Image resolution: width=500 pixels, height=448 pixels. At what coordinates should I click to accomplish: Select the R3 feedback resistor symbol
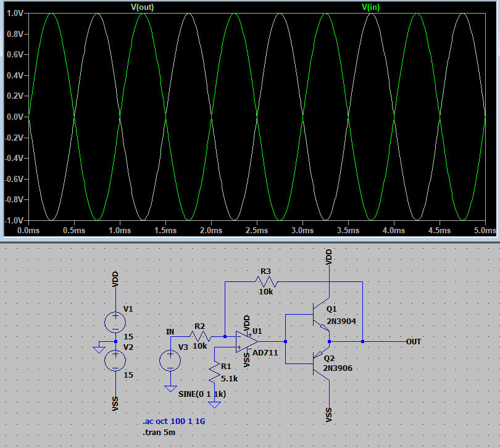coord(265,281)
